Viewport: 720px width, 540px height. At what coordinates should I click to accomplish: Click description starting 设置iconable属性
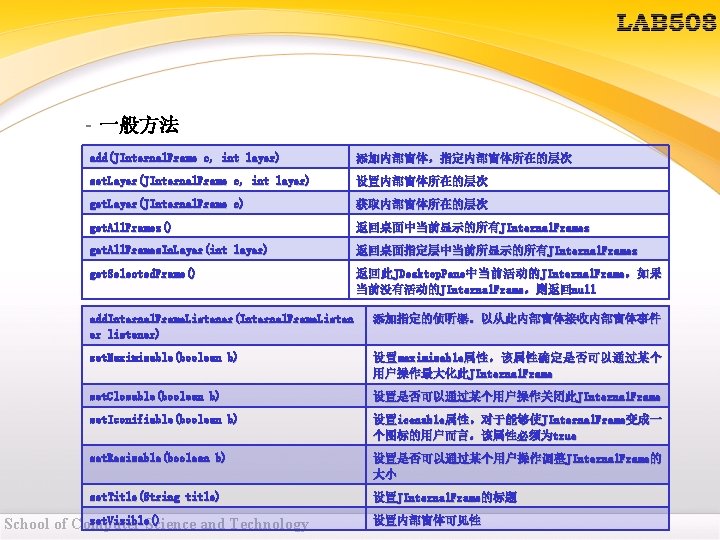point(517,427)
